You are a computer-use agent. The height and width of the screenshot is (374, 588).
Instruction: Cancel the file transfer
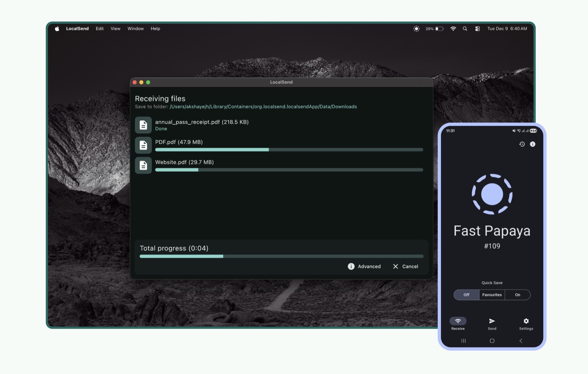coord(405,266)
